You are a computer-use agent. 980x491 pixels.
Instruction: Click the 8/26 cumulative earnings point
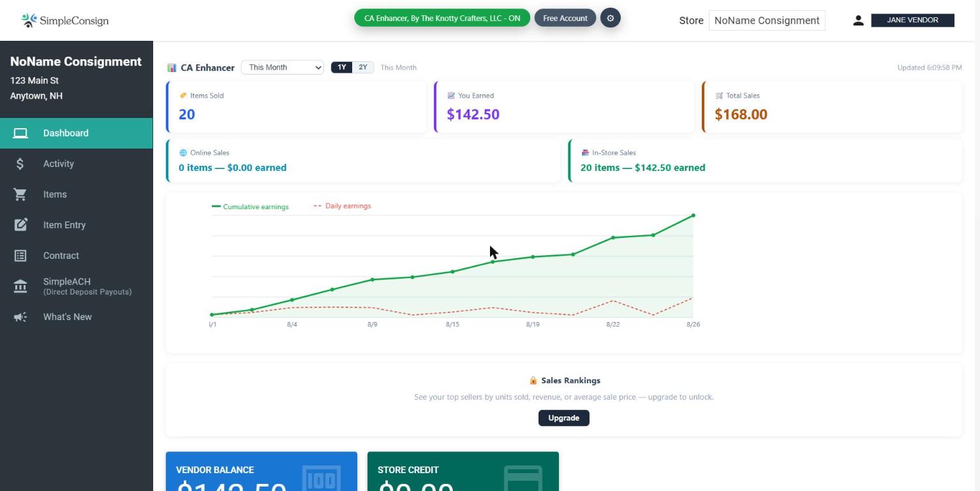(694, 216)
